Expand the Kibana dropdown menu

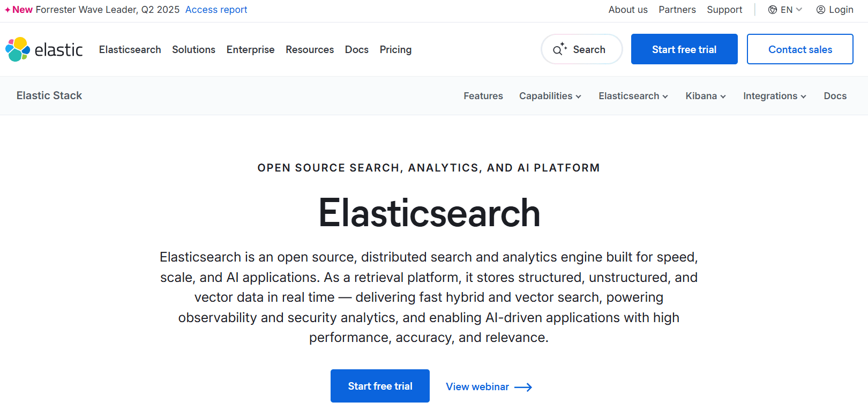pos(705,96)
